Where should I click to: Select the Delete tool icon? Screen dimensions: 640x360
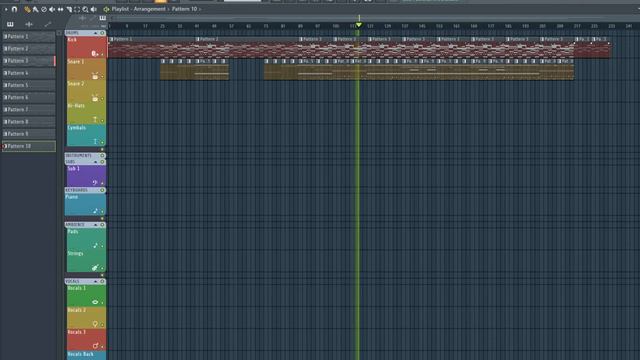pos(44,9)
